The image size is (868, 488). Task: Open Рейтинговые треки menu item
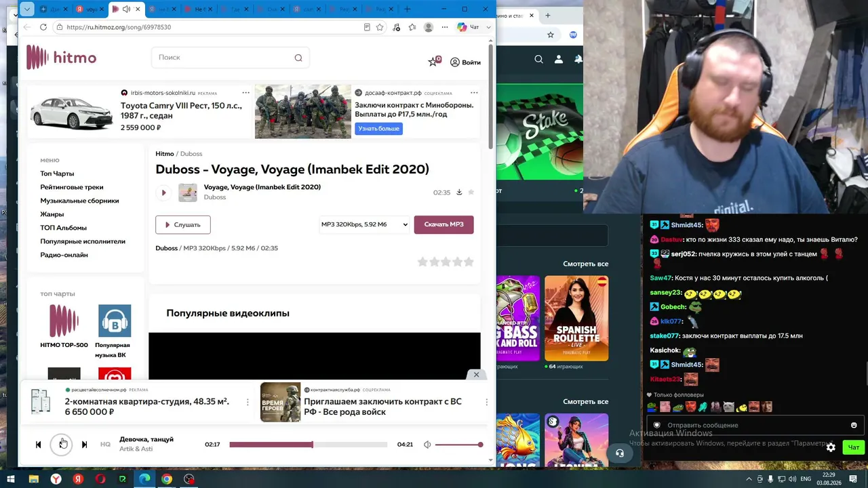[72, 187]
